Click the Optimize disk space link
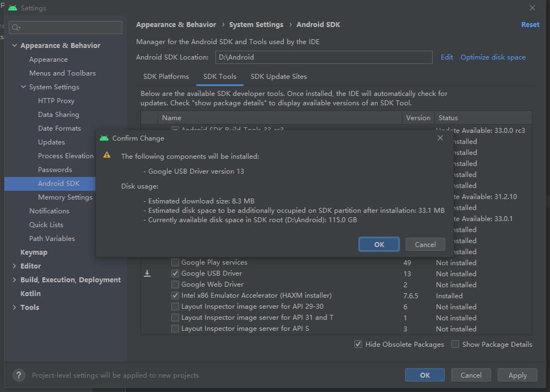The height and width of the screenshot is (392, 550). coord(493,57)
